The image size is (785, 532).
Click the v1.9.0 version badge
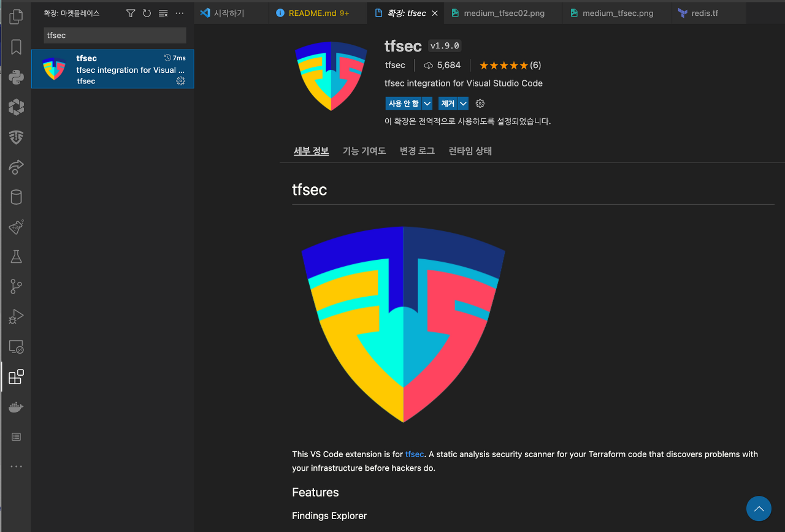point(445,46)
